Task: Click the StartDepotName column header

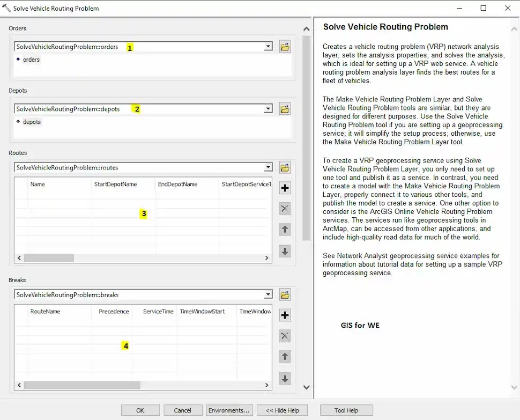Action: (123, 184)
